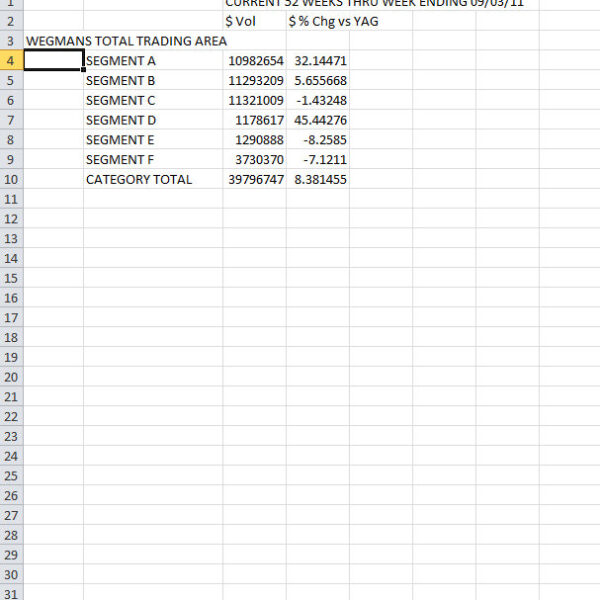Select the SEGMENT D label cell

pyautogui.click(x=153, y=120)
